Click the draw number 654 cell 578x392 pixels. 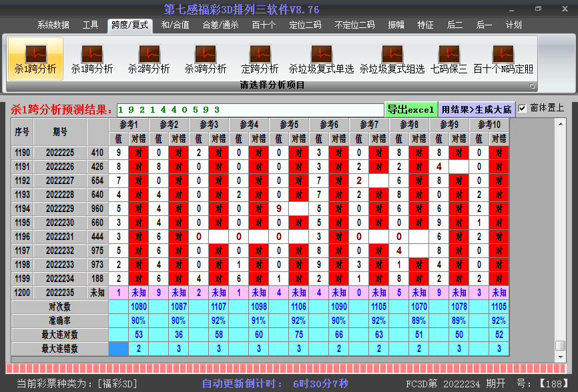coord(97,181)
